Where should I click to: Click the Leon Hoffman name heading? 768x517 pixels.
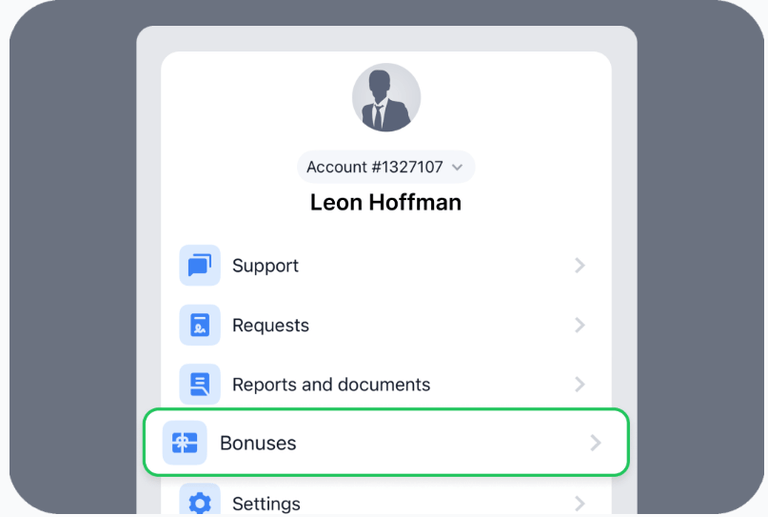(x=386, y=202)
